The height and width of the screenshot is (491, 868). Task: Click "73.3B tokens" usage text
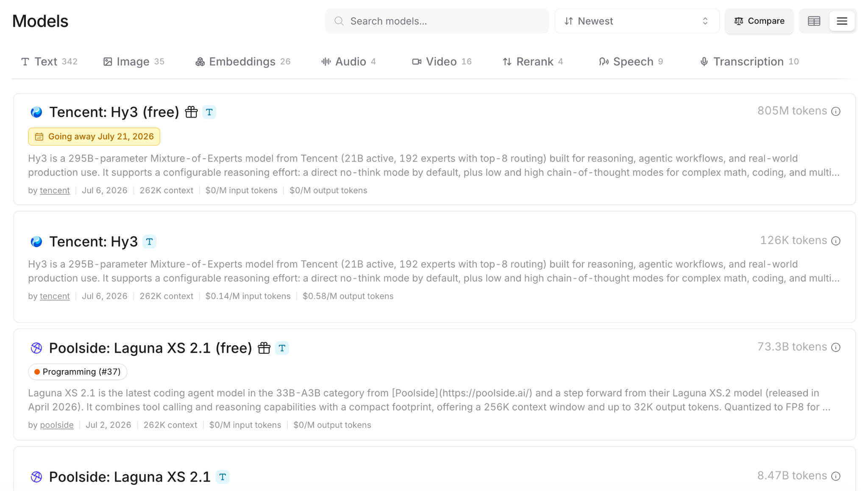pos(792,347)
